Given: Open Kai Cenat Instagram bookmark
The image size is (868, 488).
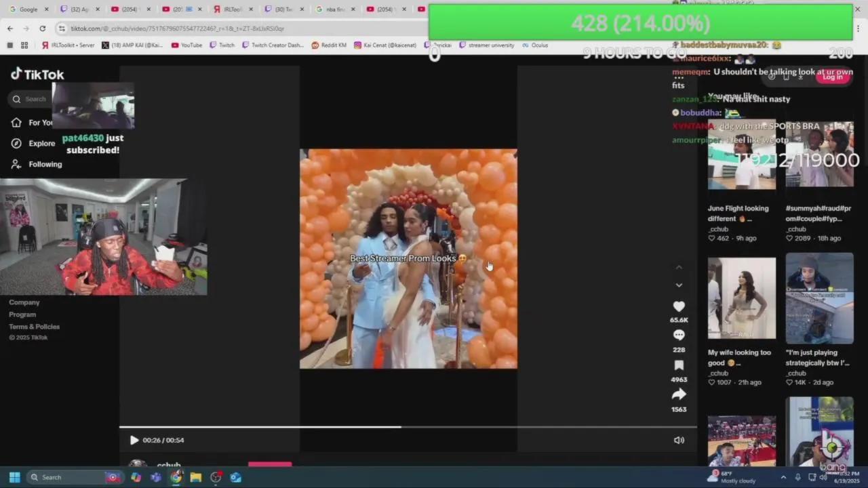Looking at the screenshot, I should 385,45.
